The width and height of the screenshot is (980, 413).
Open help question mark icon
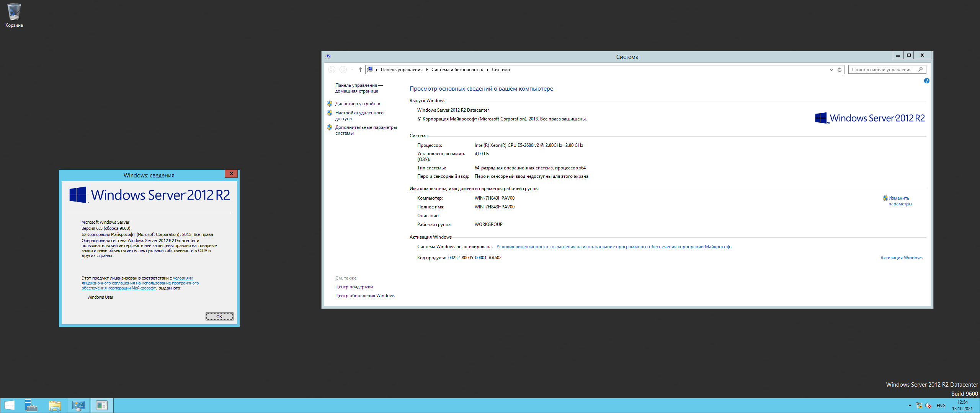[x=926, y=81]
